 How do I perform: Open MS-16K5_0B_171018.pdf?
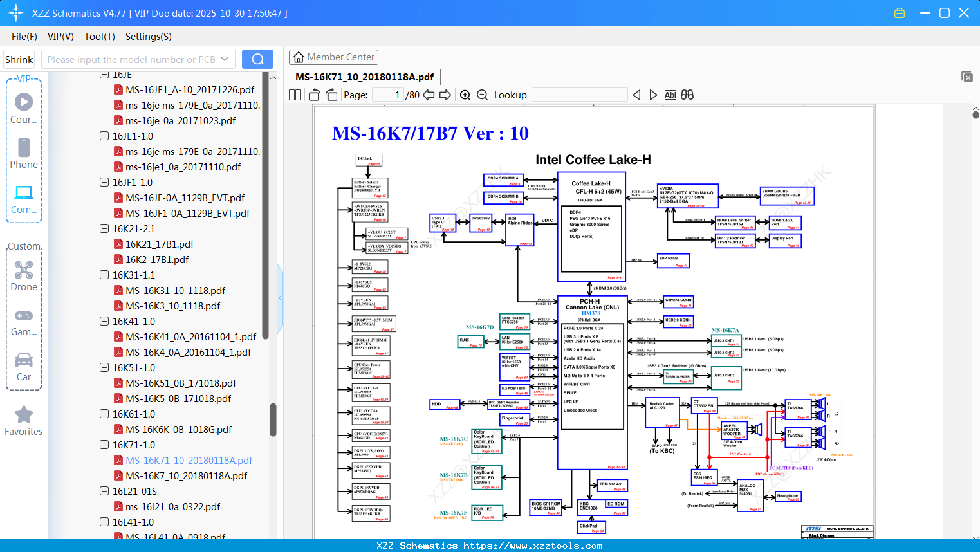pyautogui.click(x=178, y=399)
